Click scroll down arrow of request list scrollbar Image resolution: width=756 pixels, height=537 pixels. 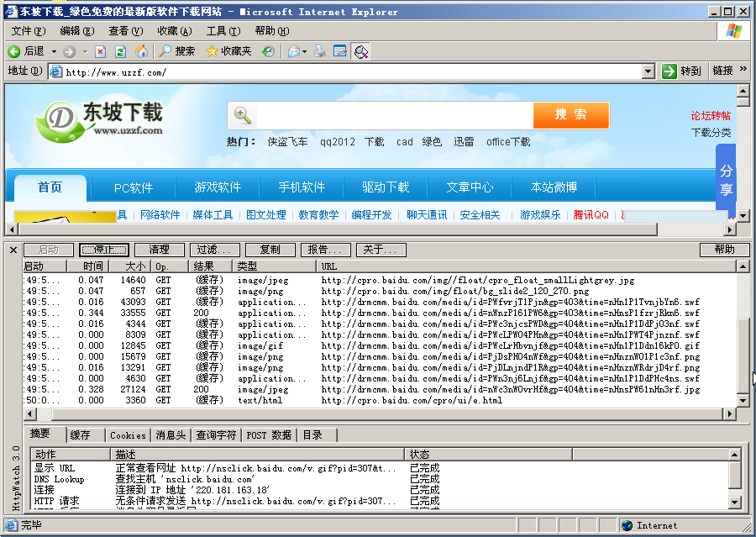point(743,400)
